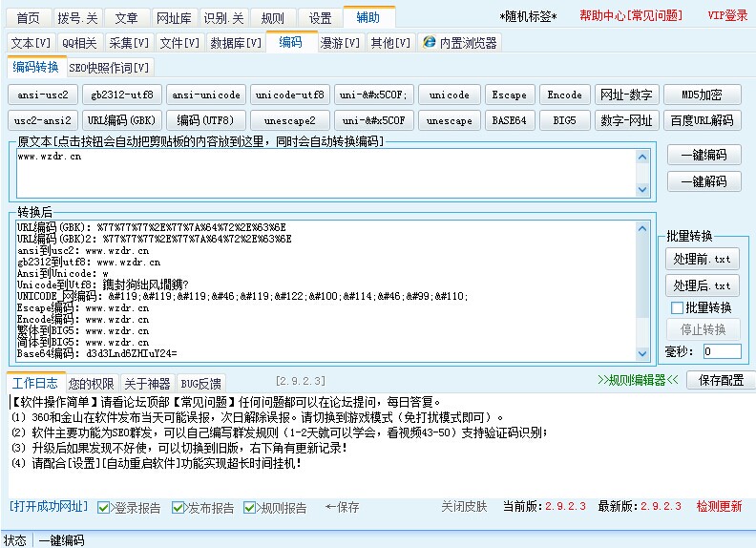Open the 文件[V] dropdown tab
This screenshot has height=548, width=756.
tap(179, 43)
